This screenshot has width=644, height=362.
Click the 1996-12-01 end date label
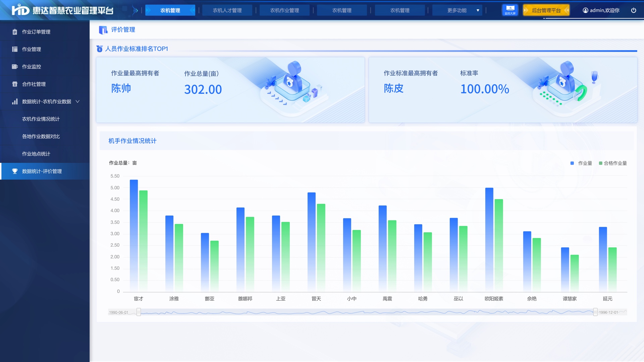[608, 312]
